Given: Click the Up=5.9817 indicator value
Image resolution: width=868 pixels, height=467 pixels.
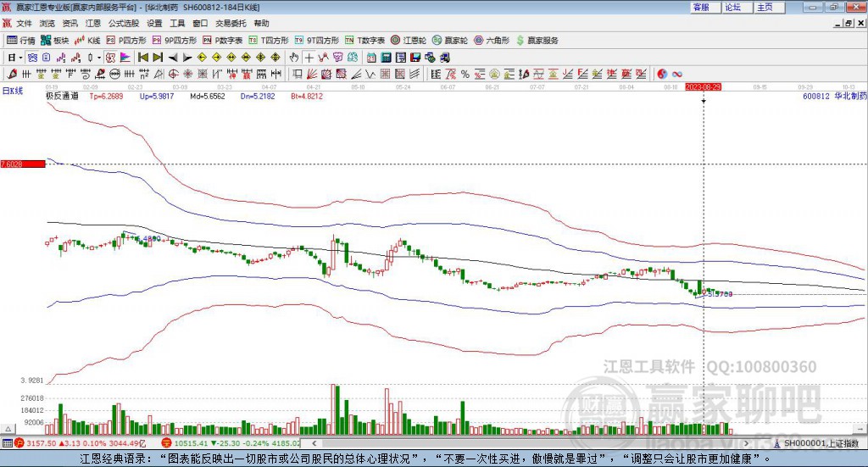Looking at the screenshot, I should [x=157, y=97].
